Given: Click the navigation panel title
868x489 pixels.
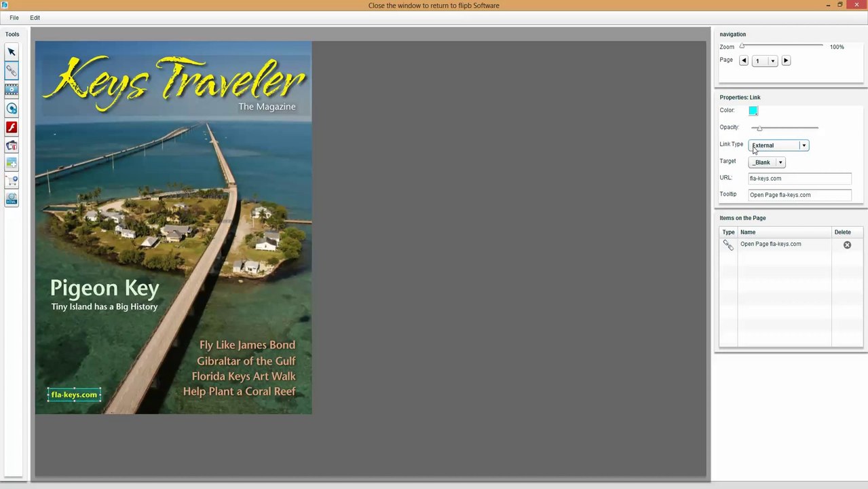Looking at the screenshot, I should 732,34.
